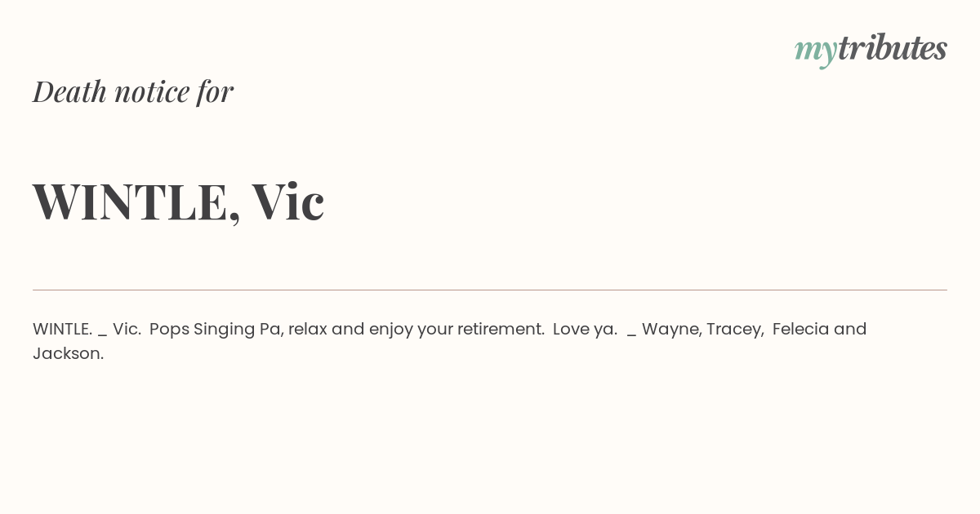Viewport: 980px width, 514px height.
Task: Click "WINTLE." at start of notice text
Action: point(62,329)
